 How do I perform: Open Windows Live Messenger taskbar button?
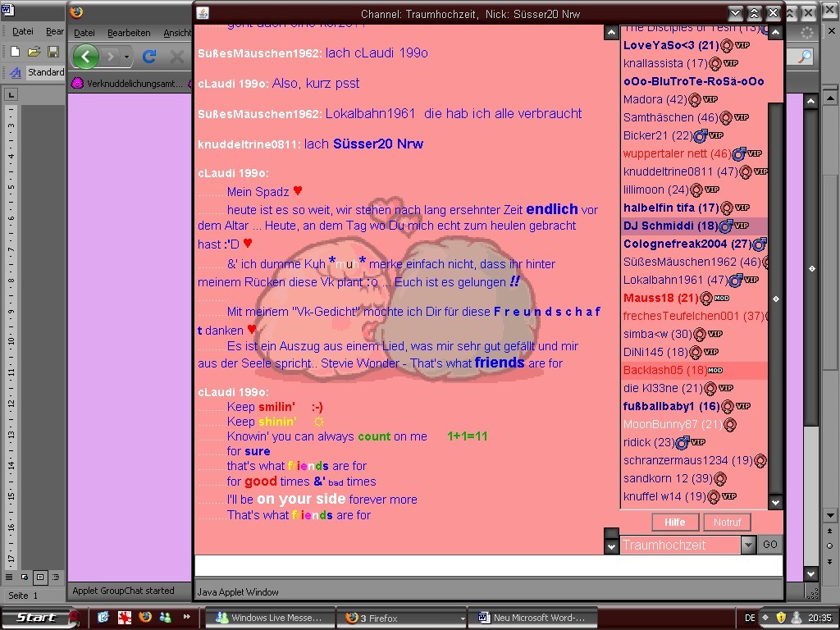(x=269, y=618)
